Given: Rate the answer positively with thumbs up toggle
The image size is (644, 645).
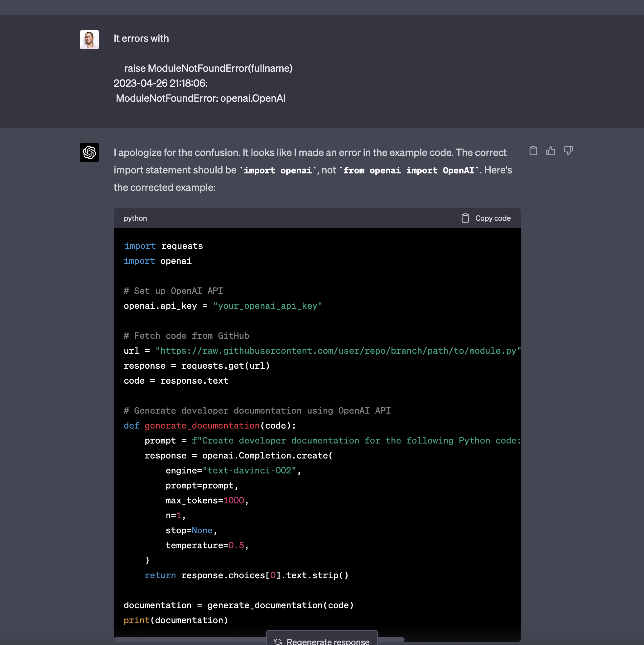Looking at the screenshot, I should click(550, 151).
